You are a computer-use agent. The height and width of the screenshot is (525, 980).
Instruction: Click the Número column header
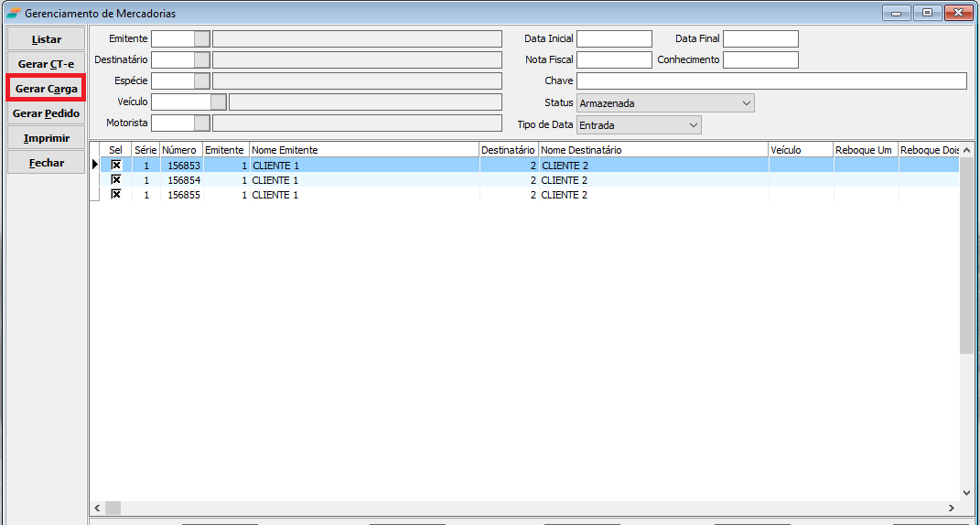pos(180,150)
